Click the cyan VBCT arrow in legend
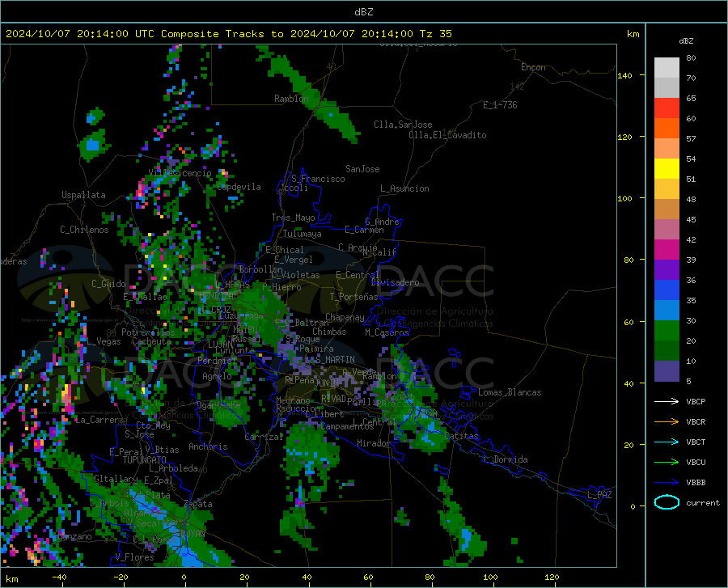The width and height of the screenshot is (728, 588). (667, 442)
